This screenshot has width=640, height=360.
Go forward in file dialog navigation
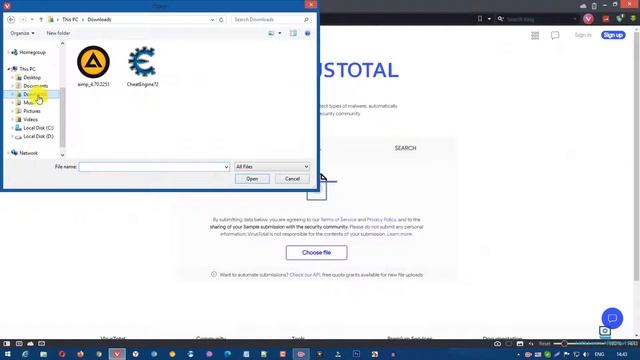(23, 20)
